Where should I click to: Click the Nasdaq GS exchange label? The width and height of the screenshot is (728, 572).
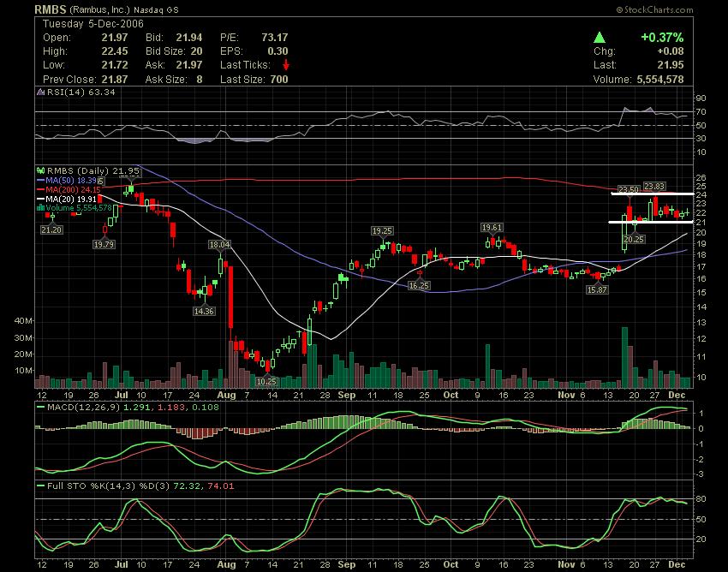tap(156, 9)
